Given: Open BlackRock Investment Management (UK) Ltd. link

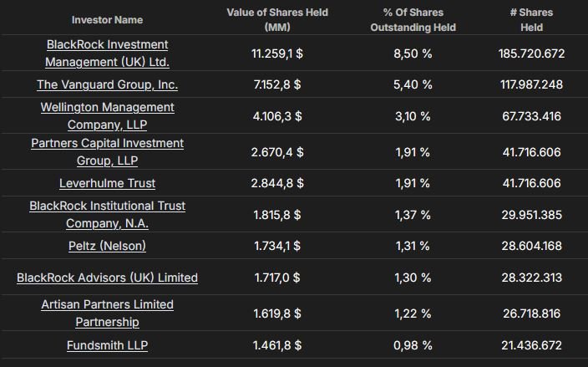Looking at the screenshot, I should [107, 53].
